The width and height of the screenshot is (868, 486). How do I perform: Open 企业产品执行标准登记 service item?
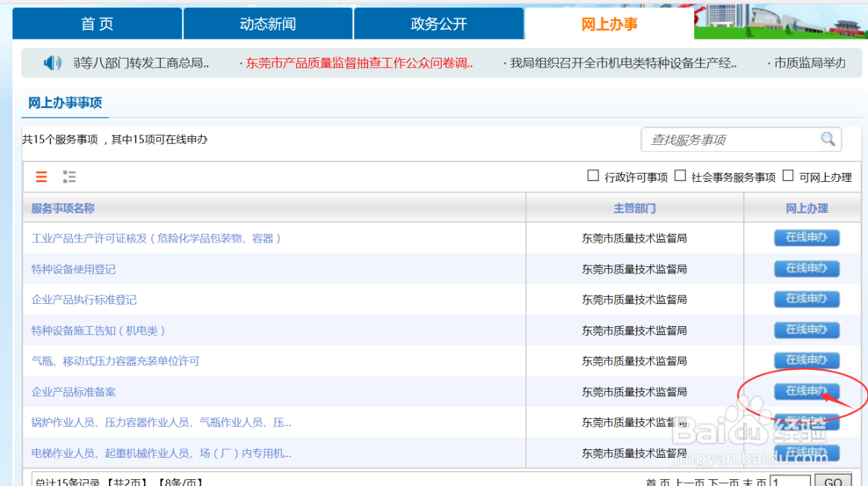[x=84, y=300]
